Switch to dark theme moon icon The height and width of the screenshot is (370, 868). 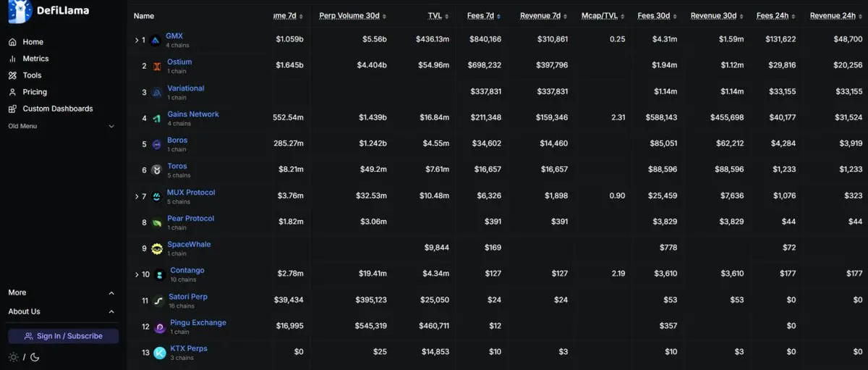coord(35,357)
